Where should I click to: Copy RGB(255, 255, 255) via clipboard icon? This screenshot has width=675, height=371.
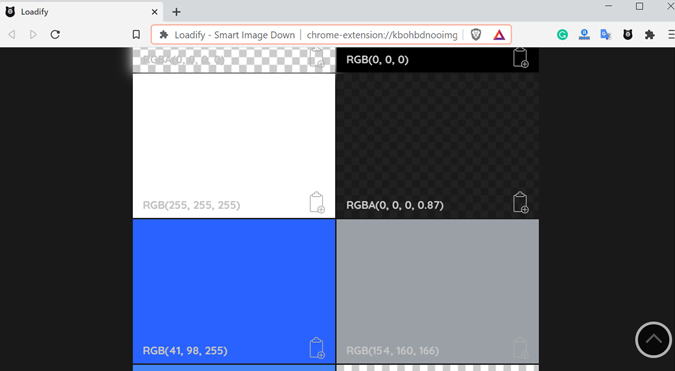(317, 202)
